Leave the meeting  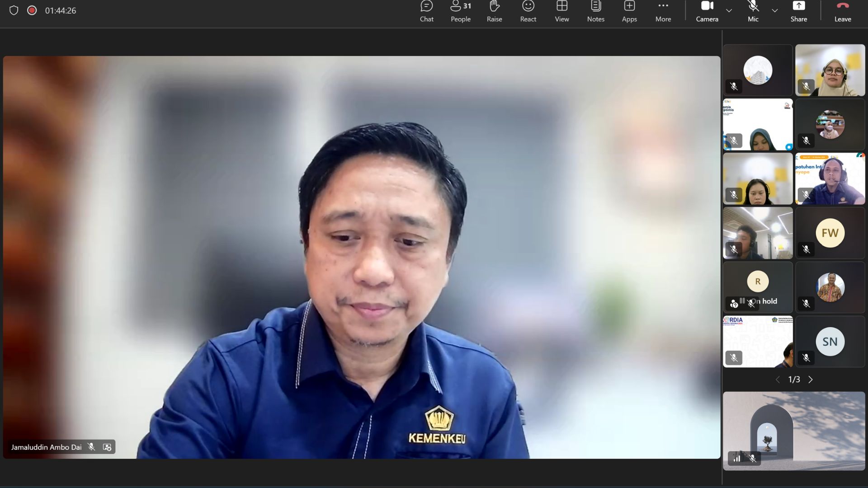click(842, 12)
